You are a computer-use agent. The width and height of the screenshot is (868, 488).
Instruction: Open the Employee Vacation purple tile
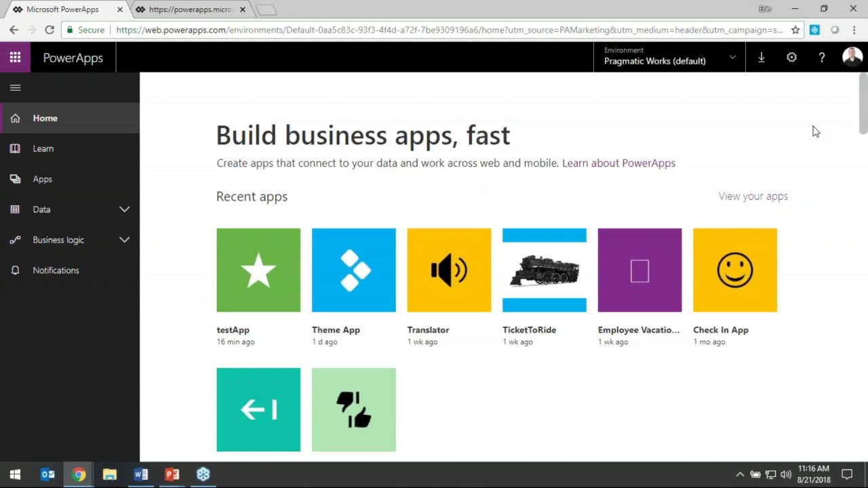point(639,270)
